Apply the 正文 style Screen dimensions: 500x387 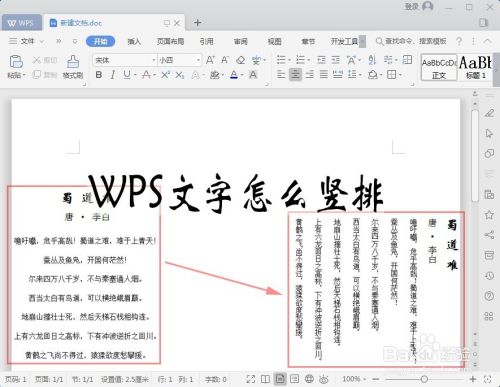(439, 67)
